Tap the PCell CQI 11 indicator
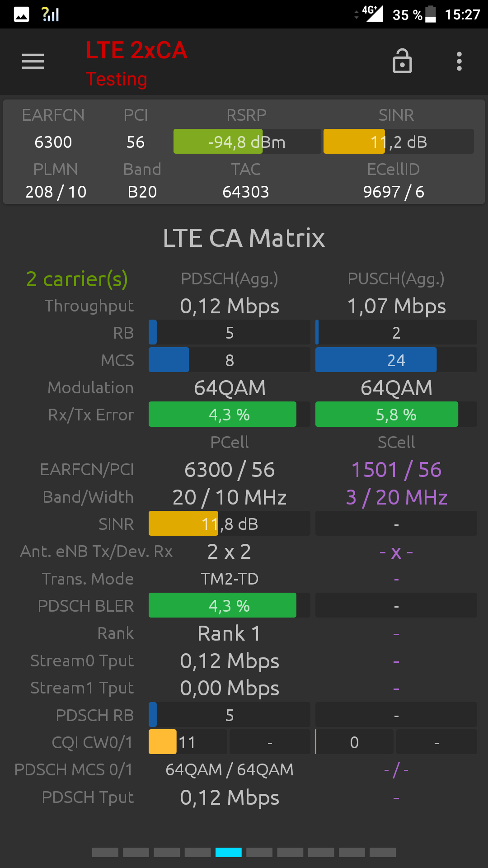Image resolution: width=488 pixels, height=868 pixels. click(x=188, y=742)
